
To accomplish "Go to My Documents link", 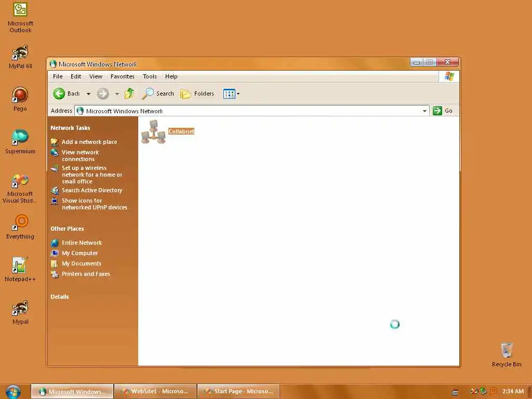I will 82,263.
